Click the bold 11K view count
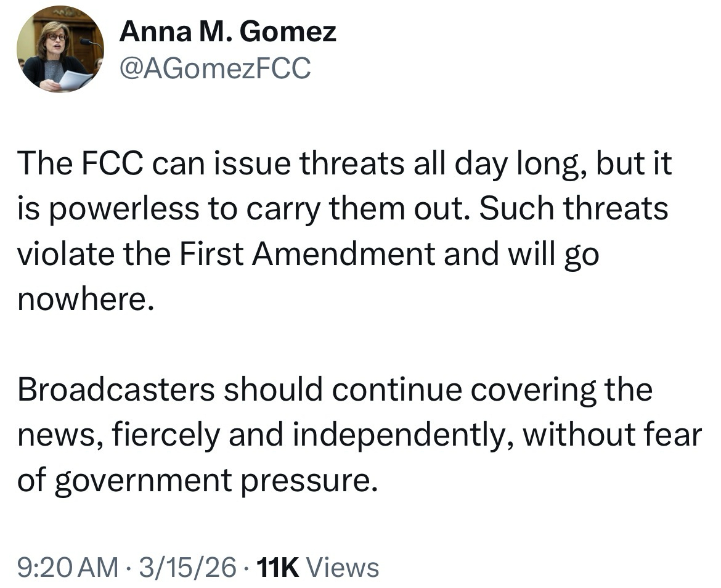The height and width of the screenshot is (588, 721). coord(279,567)
